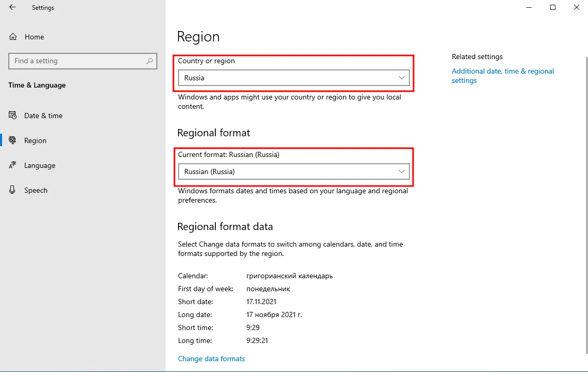Click the chevron beside Russian (Russia)
The width and height of the screenshot is (588, 372).
401,171
